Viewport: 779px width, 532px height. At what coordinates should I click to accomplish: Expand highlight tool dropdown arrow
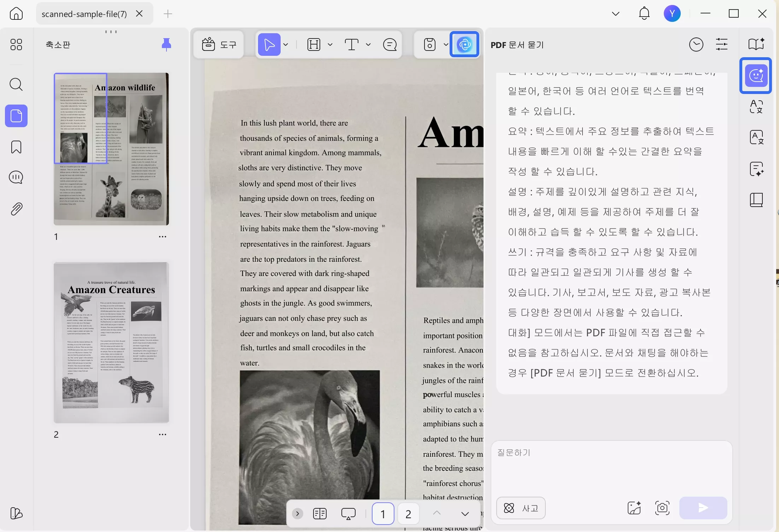[330, 45]
